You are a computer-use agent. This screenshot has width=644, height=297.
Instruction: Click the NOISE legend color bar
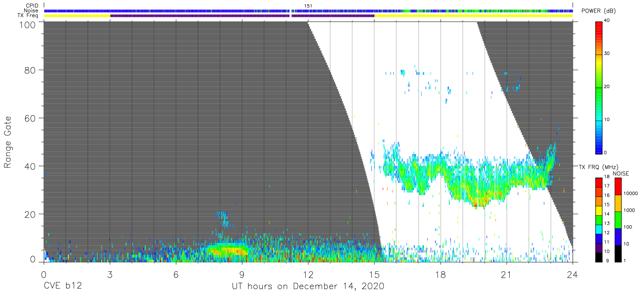click(x=618, y=220)
